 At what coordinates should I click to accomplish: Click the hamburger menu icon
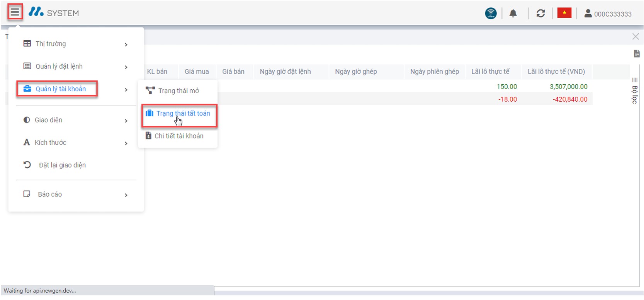click(x=15, y=12)
